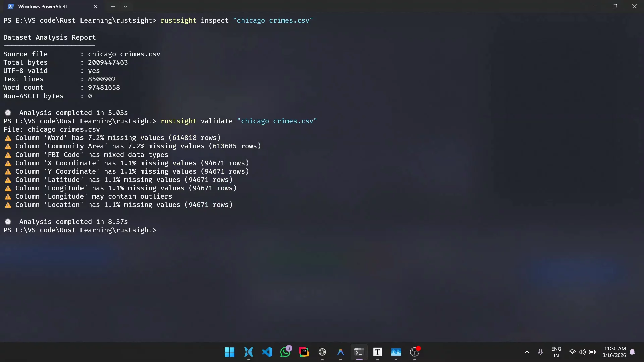Screen dimensions: 644x362
Task: Expand hidden icons in the system tray
Action: click(527, 352)
